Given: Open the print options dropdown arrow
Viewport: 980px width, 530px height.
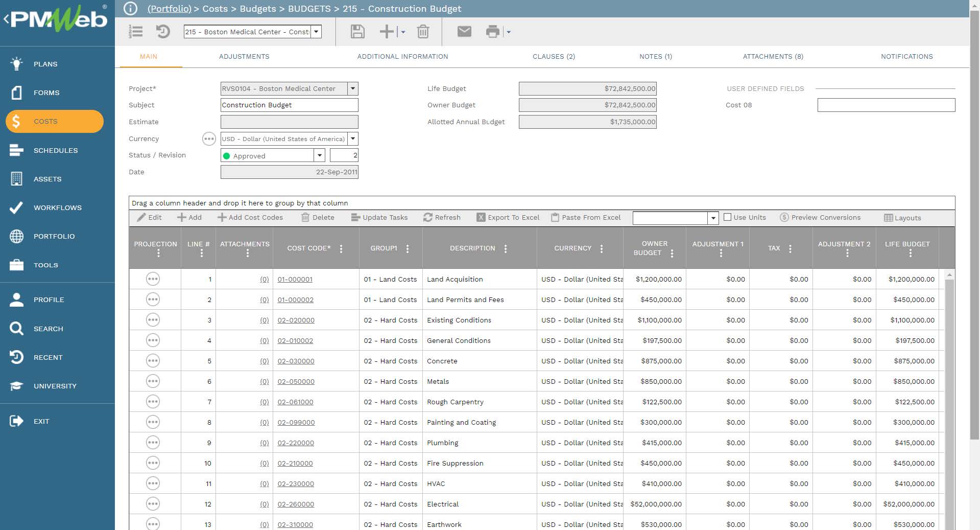Looking at the screenshot, I should click(x=507, y=32).
